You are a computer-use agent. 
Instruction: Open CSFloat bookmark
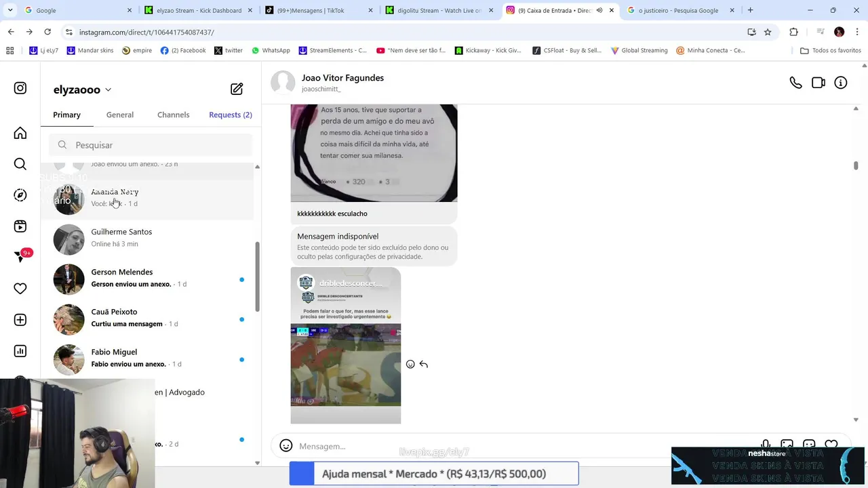pyautogui.click(x=567, y=50)
